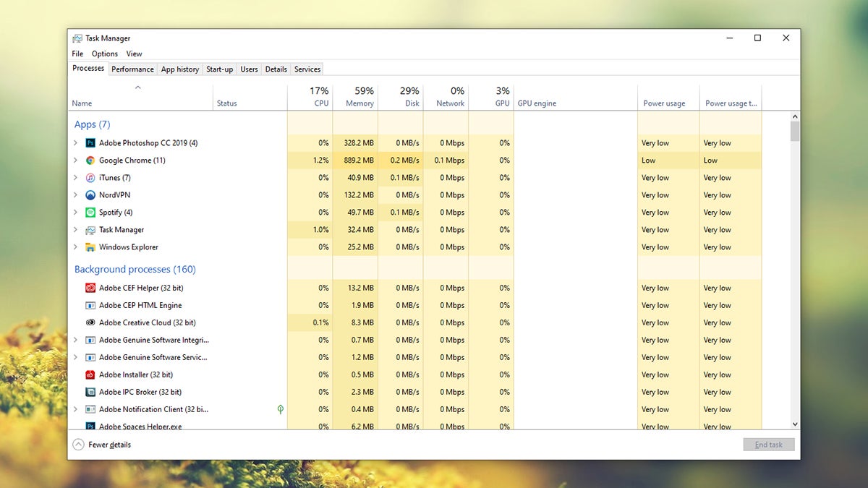The image size is (868, 488).
Task: Select the Adobe Creative Cloud icon
Action: [90, 322]
